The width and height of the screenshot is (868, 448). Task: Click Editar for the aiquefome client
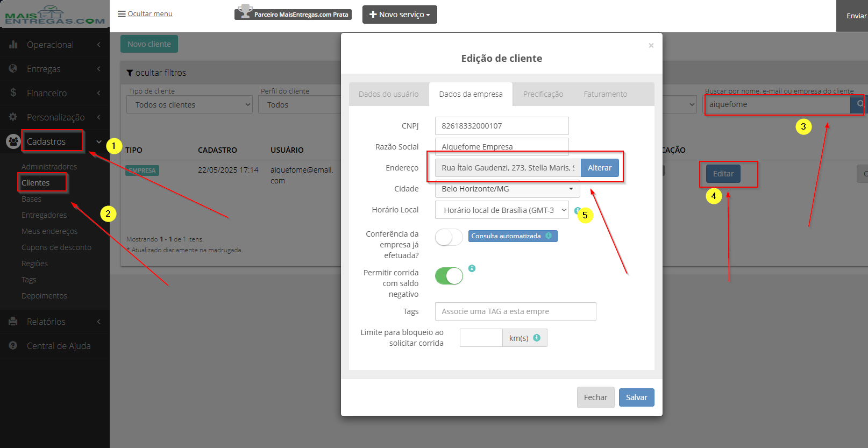point(723,174)
